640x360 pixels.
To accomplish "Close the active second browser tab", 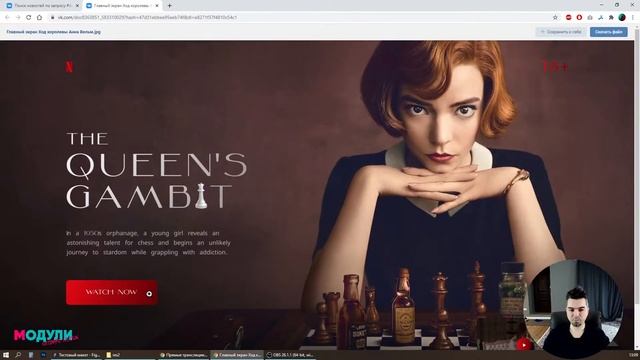I will (x=157, y=6).
